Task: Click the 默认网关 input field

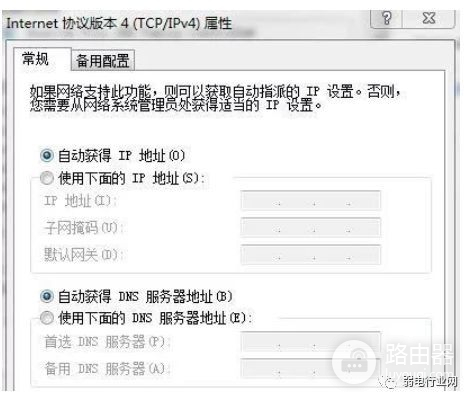Action: coord(310,255)
